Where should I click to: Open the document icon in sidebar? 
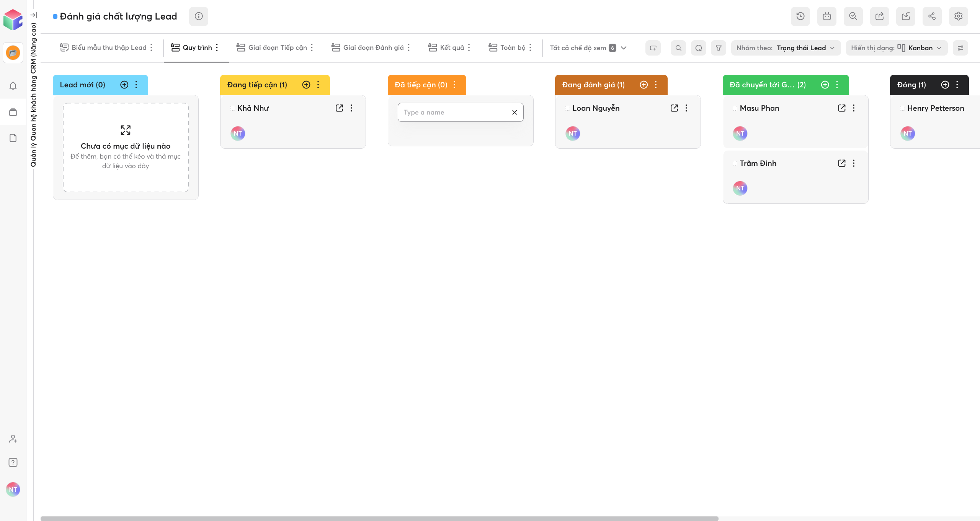[13, 138]
